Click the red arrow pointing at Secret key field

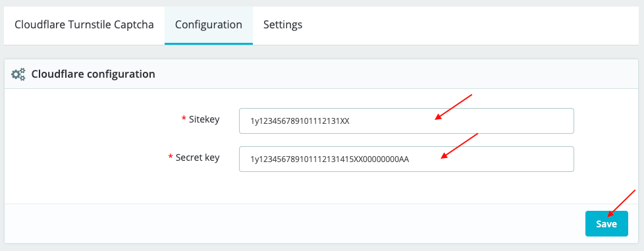[459, 146]
